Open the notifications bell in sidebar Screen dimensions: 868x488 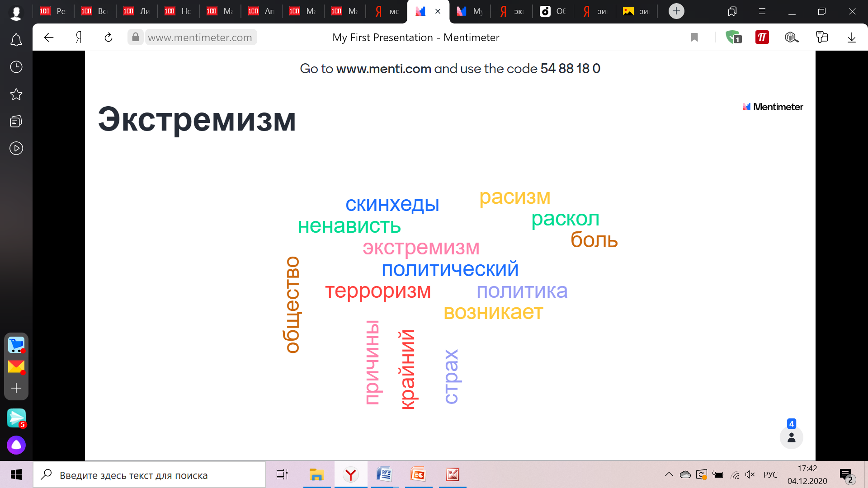16,40
